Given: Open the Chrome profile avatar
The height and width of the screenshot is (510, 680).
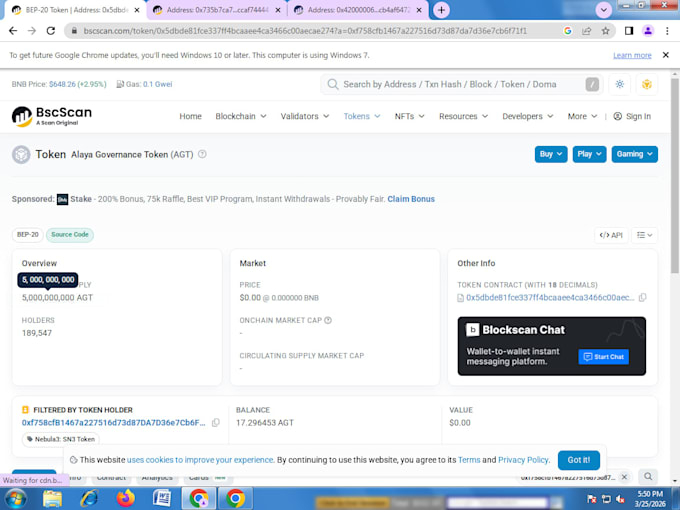Looking at the screenshot, I should 648,31.
